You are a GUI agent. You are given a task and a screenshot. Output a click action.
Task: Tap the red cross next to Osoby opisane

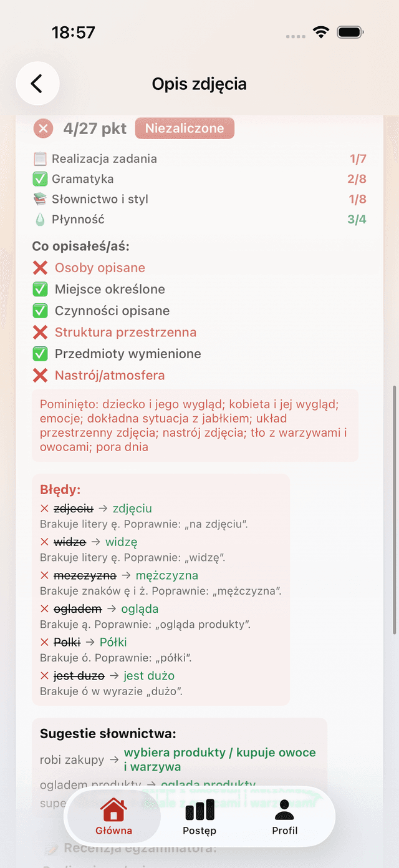click(x=41, y=268)
